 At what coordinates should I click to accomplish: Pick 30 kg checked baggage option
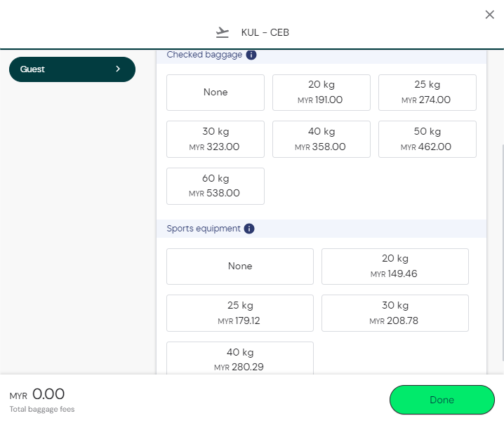tap(215, 139)
